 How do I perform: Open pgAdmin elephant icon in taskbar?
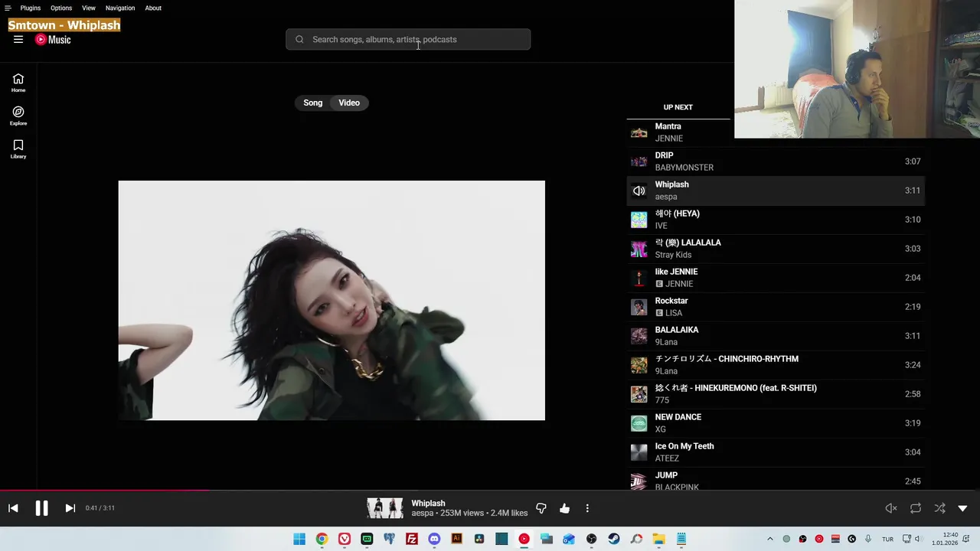coord(389,539)
